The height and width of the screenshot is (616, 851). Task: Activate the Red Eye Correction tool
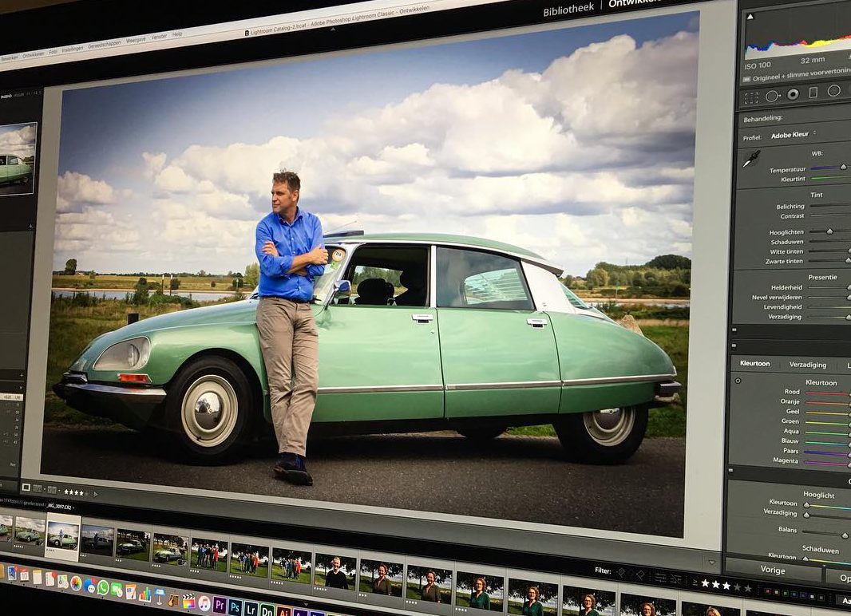tap(793, 94)
